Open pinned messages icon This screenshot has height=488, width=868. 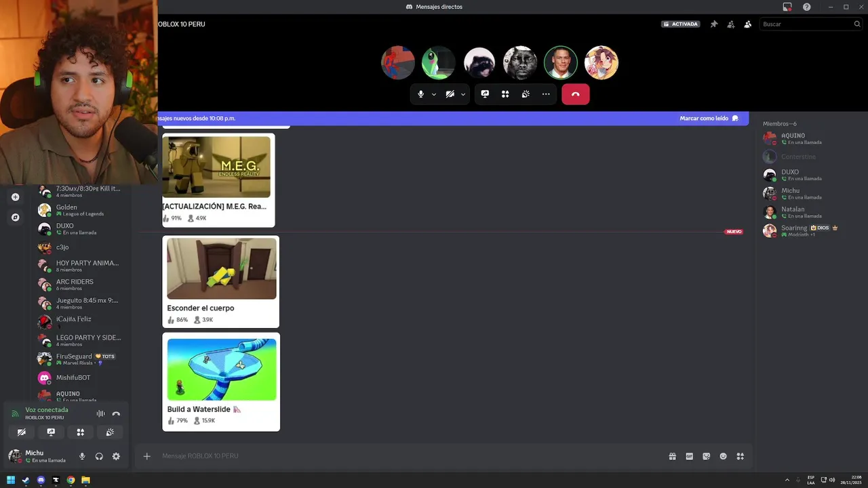tap(713, 24)
